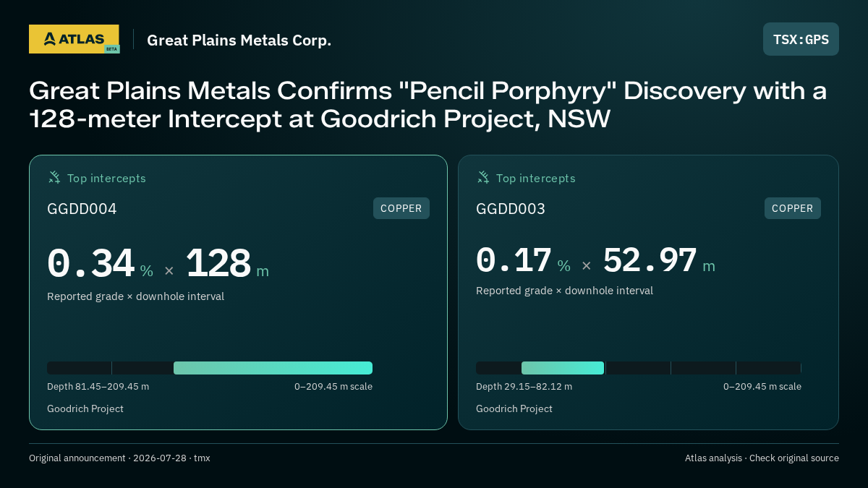
Task: Click the grade × interval caption under 0.34
Action: click(135, 296)
